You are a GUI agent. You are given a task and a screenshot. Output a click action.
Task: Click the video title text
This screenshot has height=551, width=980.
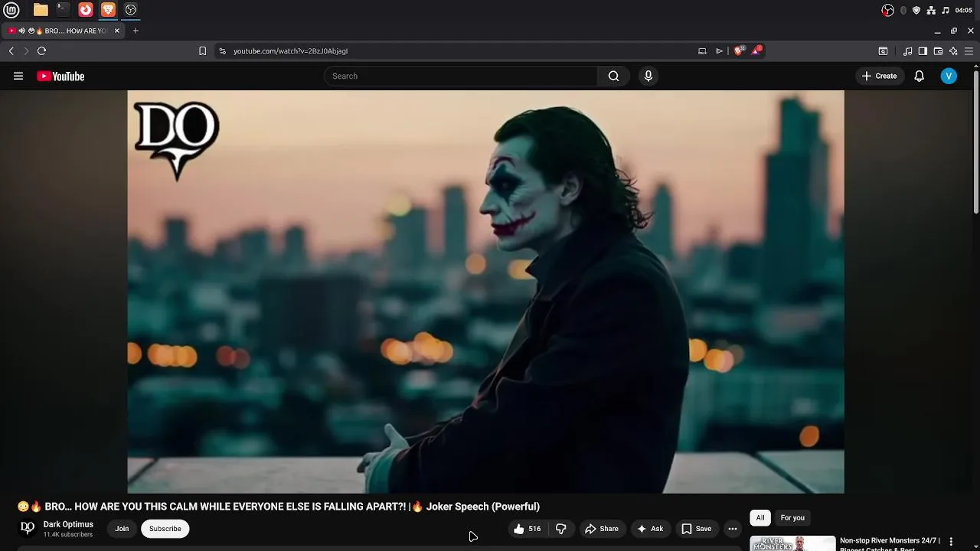(x=279, y=507)
